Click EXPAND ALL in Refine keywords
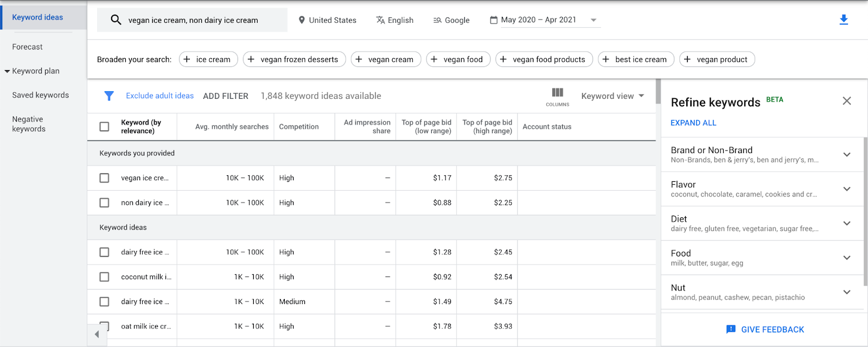Viewport: 868px width, 347px height. pos(693,123)
